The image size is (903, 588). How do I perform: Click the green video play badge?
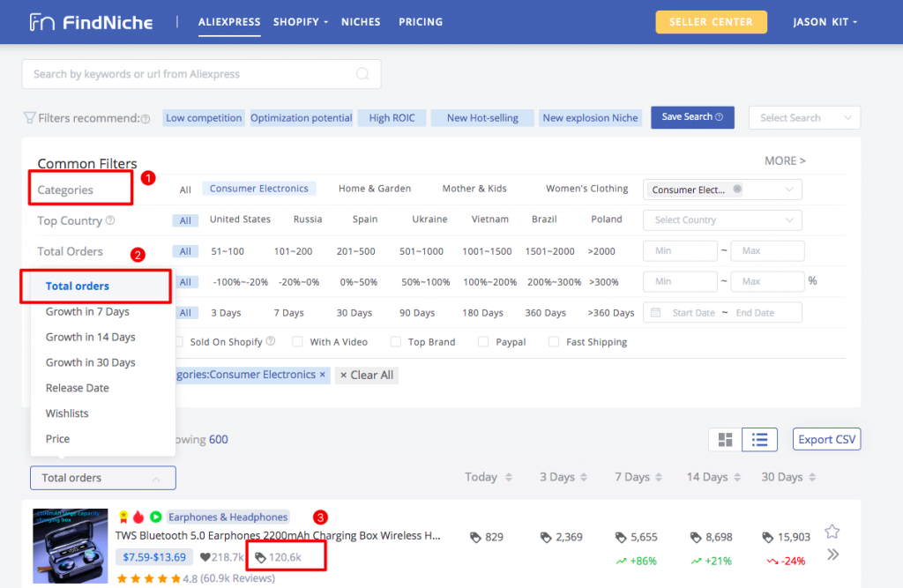coord(155,517)
